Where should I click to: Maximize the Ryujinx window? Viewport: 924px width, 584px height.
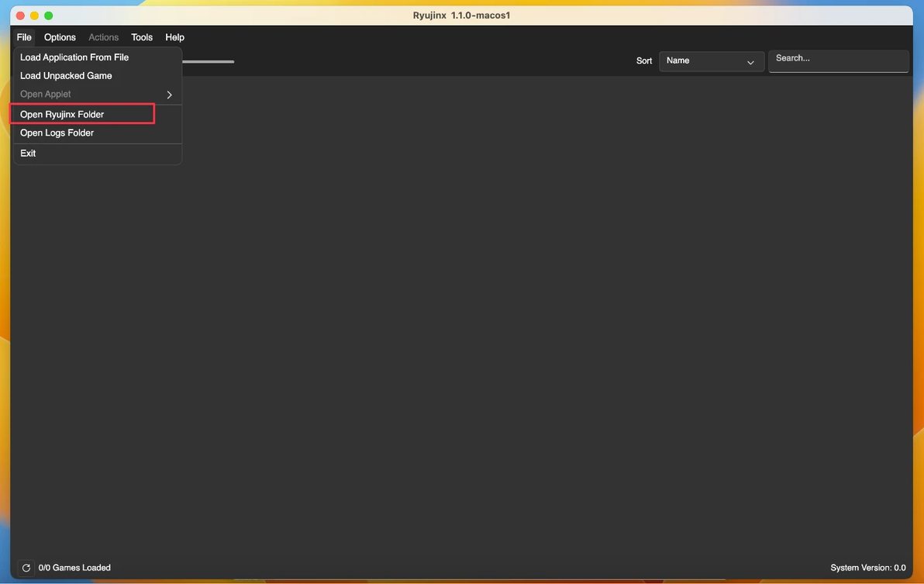pos(48,16)
